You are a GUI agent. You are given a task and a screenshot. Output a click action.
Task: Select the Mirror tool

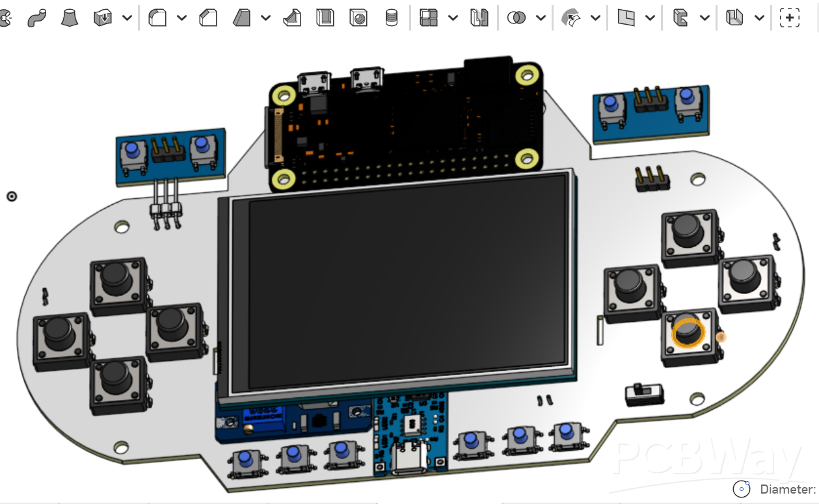[479, 18]
